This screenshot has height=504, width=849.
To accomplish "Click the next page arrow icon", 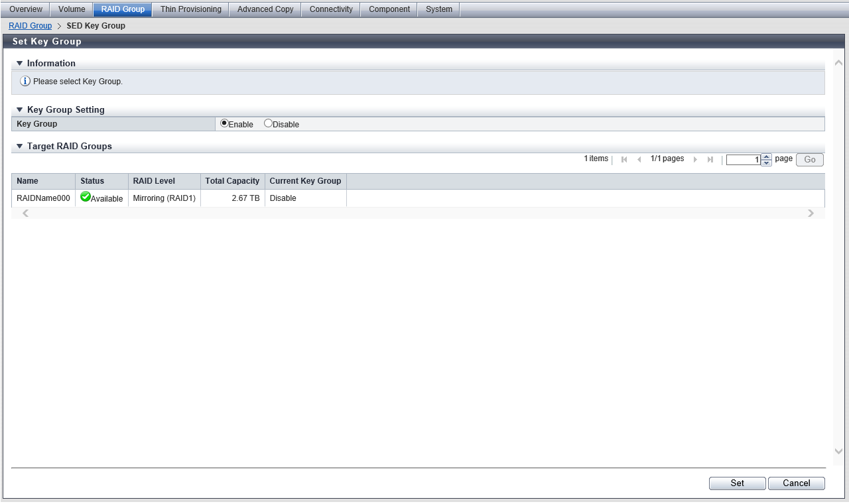I will click(x=695, y=160).
